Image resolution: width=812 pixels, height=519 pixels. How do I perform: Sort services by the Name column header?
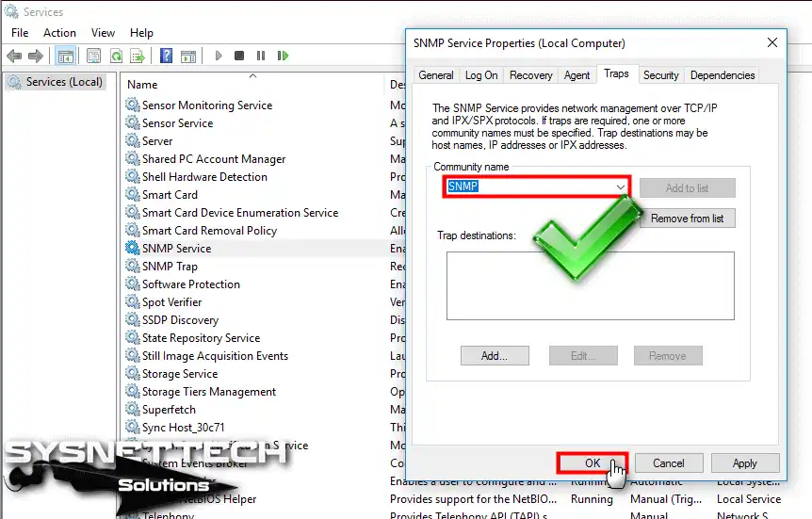point(142,85)
